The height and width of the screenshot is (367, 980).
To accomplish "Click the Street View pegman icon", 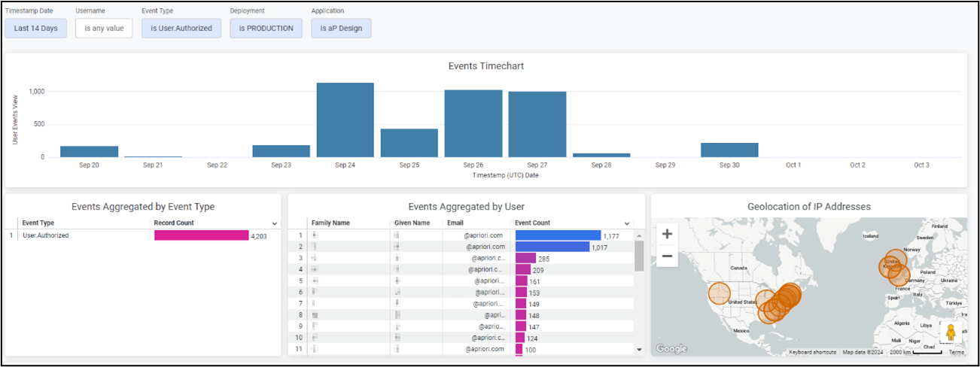I will 951,332.
